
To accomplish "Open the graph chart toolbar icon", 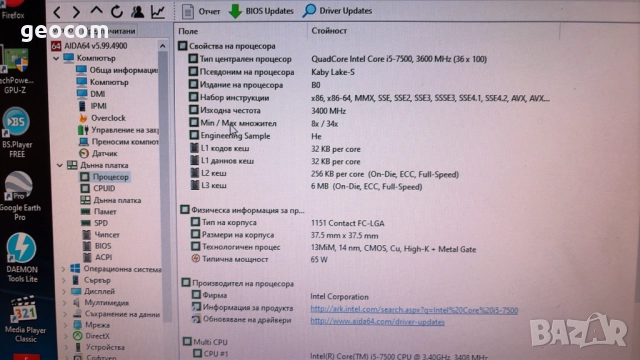I will point(158,11).
